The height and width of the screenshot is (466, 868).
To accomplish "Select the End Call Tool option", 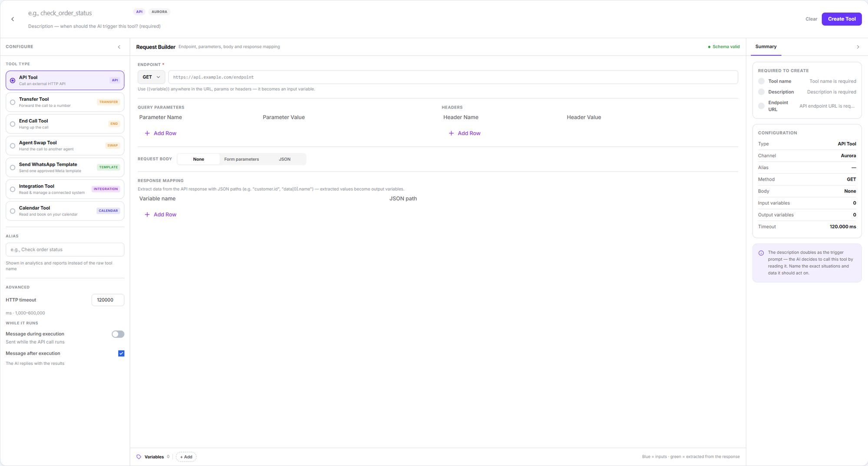I will tap(65, 124).
